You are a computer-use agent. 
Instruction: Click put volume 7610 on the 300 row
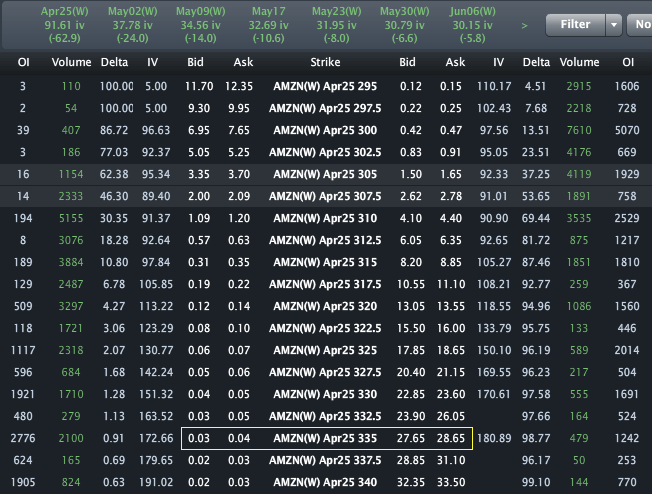[579, 131]
